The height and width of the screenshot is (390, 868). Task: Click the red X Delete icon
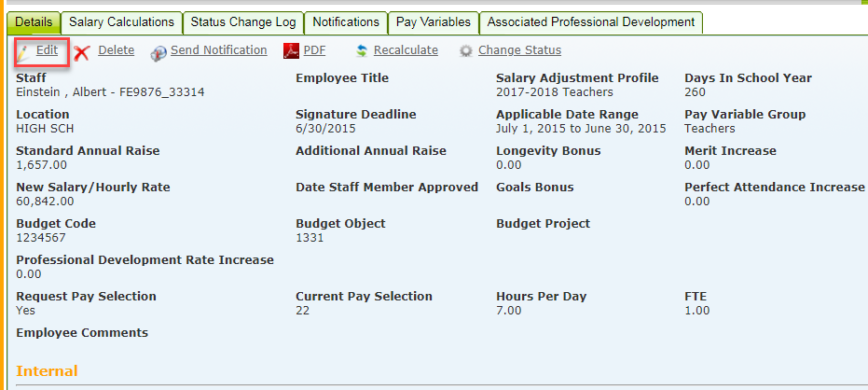82,52
